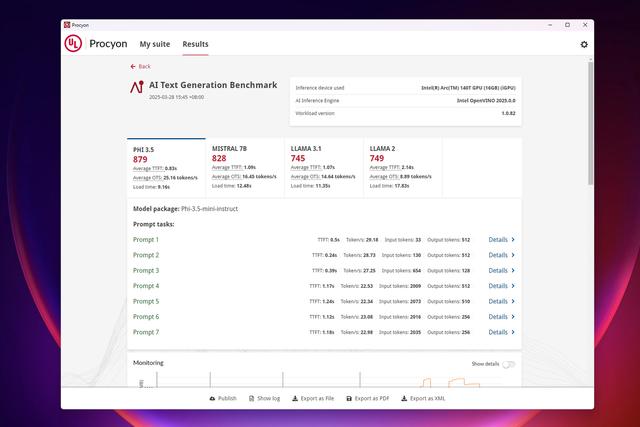Expand the Prompt 6 Details chevron
The height and width of the screenshot is (427, 640).
tap(513, 317)
